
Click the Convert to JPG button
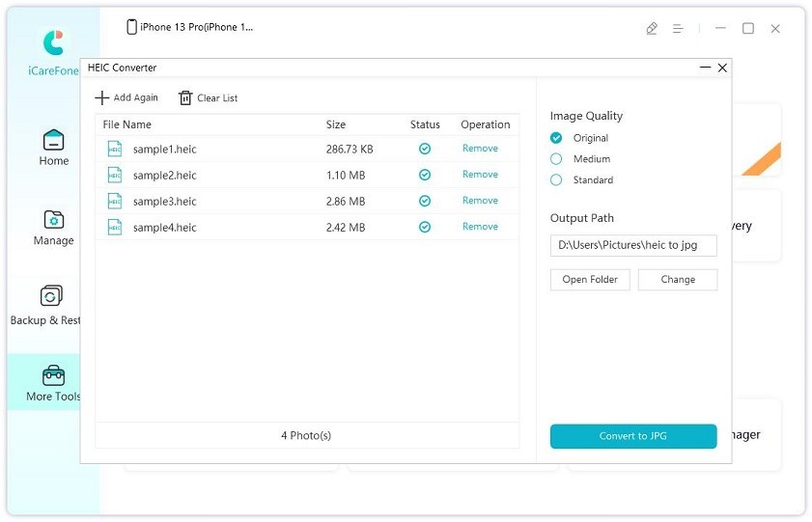click(x=633, y=436)
